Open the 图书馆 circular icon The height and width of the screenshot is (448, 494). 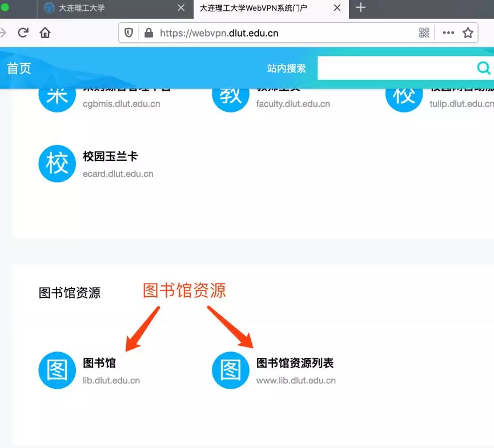tap(57, 370)
